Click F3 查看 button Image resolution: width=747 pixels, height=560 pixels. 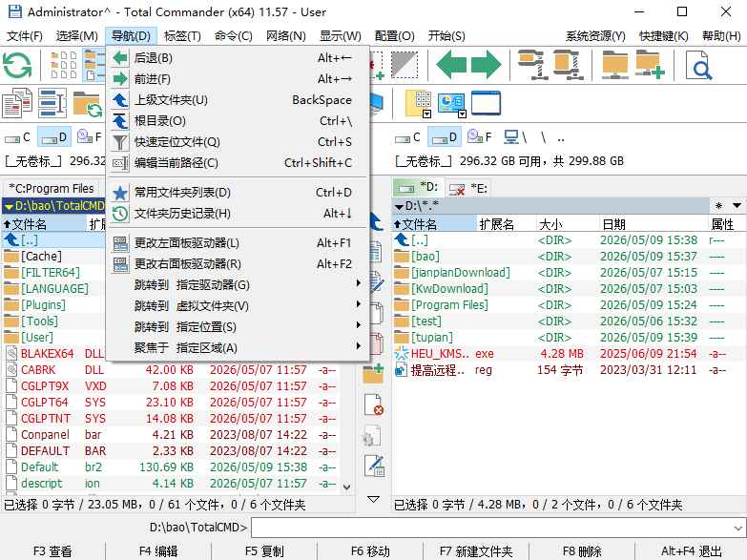click(x=52, y=551)
